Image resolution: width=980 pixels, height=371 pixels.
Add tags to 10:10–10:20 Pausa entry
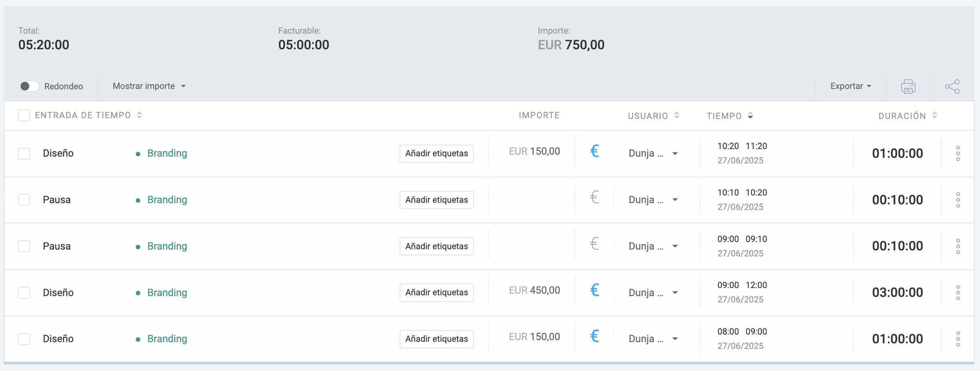[x=436, y=200]
